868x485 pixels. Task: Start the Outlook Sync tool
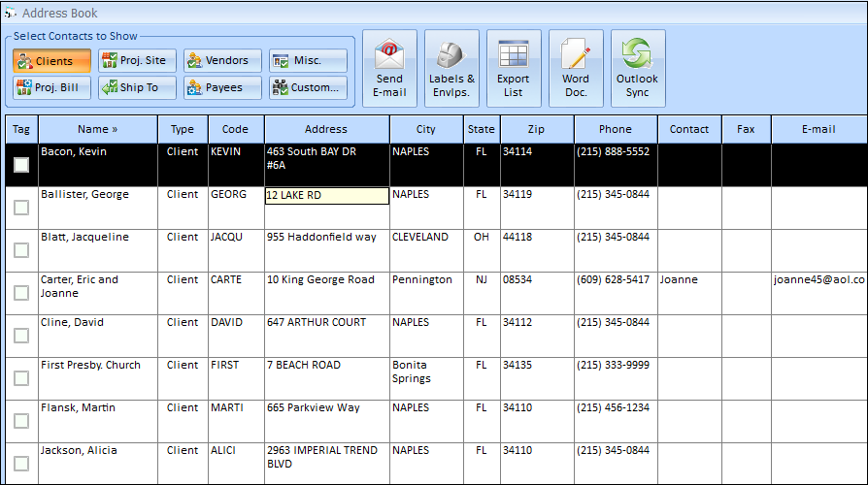coord(638,69)
